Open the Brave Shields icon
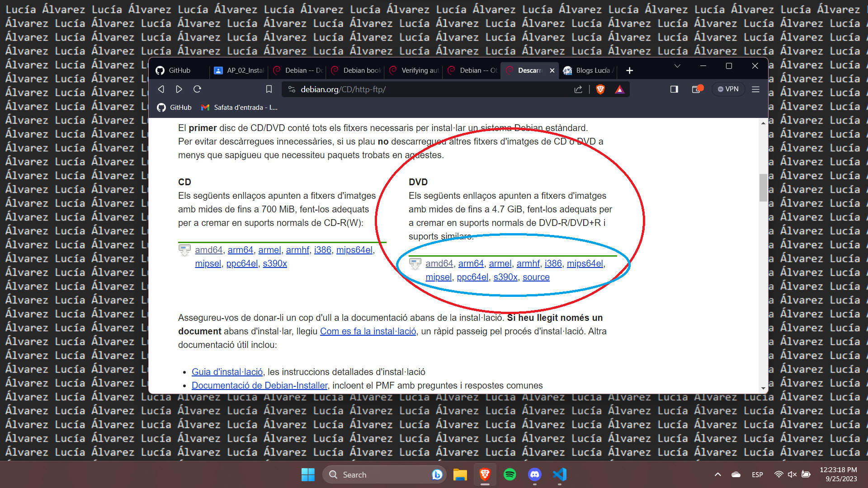The width and height of the screenshot is (868, 488). click(600, 89)
